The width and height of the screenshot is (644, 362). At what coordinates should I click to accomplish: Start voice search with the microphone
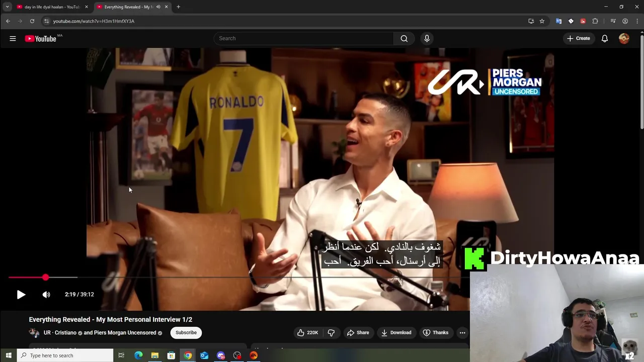coord(427,38)
